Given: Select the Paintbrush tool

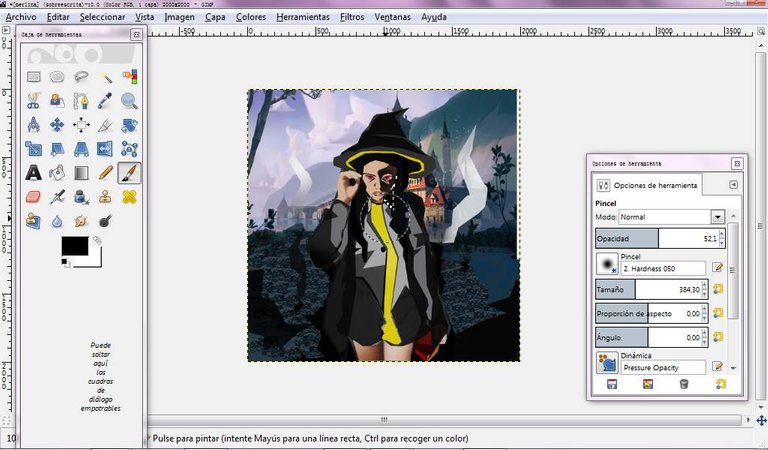Looking at the screenshot, I should click(x=129, y=173).
